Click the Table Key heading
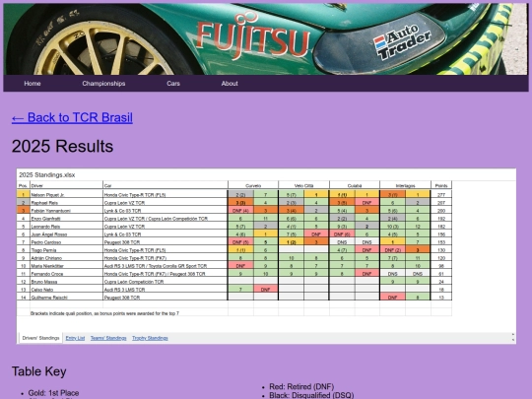 (x=39, y=371)
